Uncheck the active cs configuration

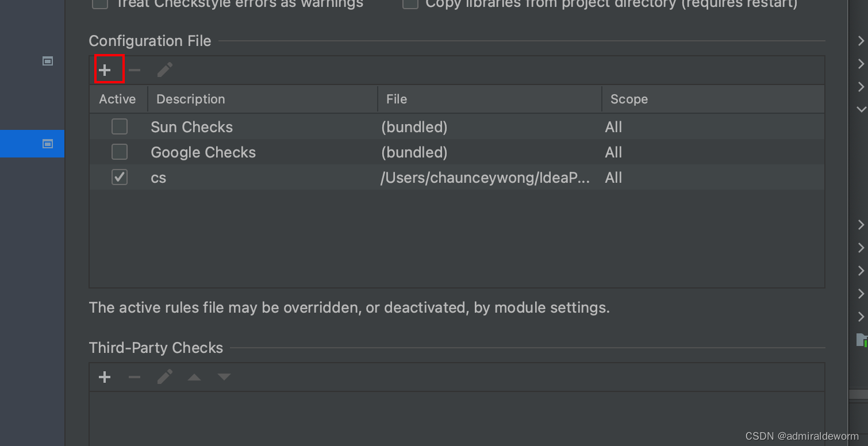tap(120, 177)
